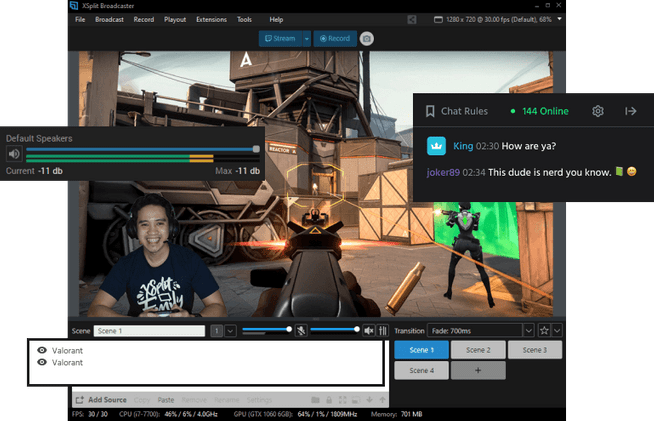Click the folder icon in sources toolbar
654x421 pixels.
click(315, 400)
